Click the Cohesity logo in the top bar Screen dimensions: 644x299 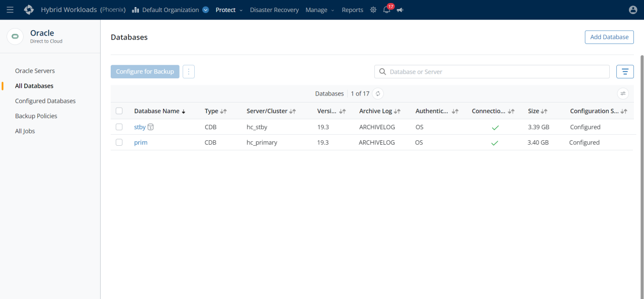(29, 10)
